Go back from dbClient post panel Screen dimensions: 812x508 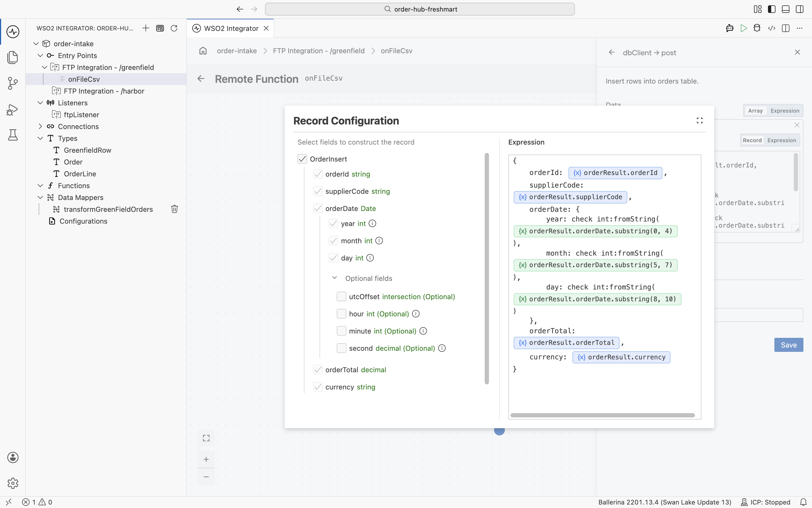pyautogui.click(x=612, y=52)
